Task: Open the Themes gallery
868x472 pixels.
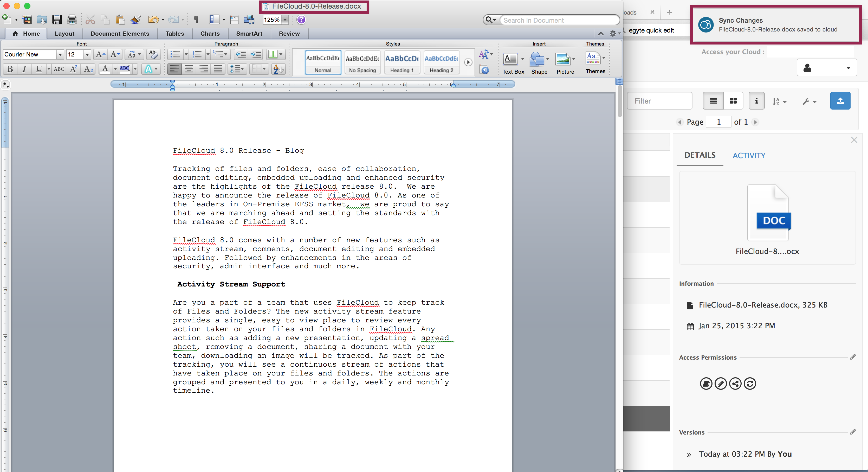Action: tap(595, 62)
